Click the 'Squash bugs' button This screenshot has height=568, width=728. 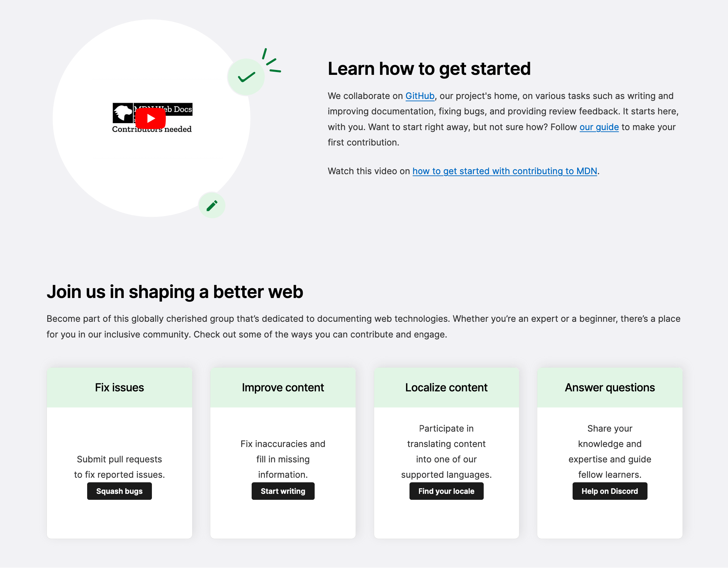tap(119, 491)
